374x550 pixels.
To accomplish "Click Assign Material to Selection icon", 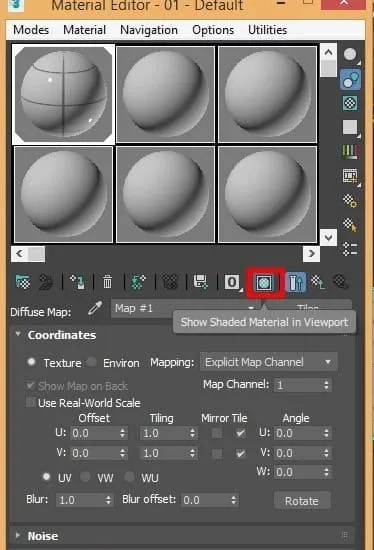I will pos(77,282).
